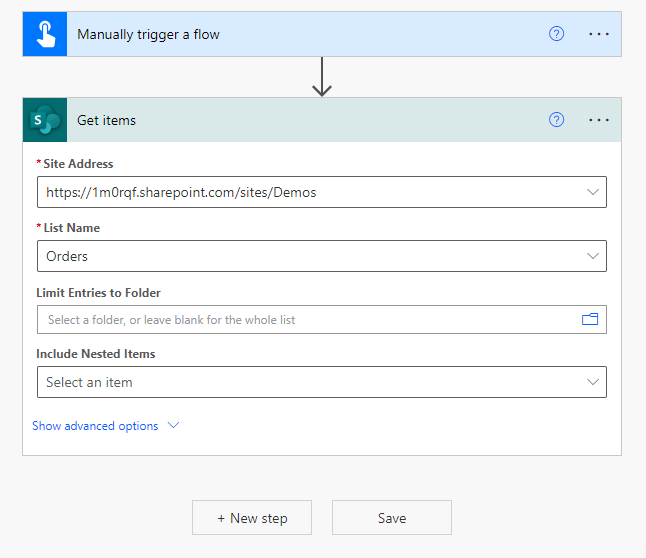Expand the List Name dropdown arrow
The height and width of the screenshot is (558, 646).
coord(592,256)
